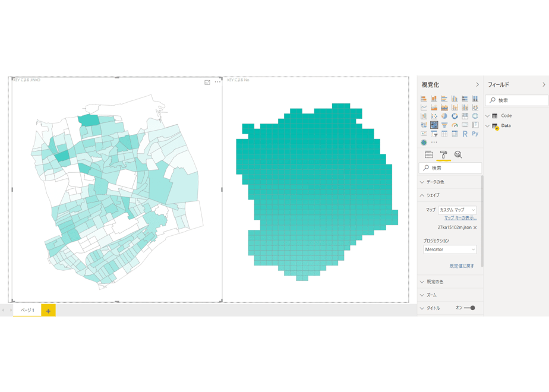This screenshot has width=549, height=392.
Task: Select the slicer visual
Action: click(x=434, y=134)
